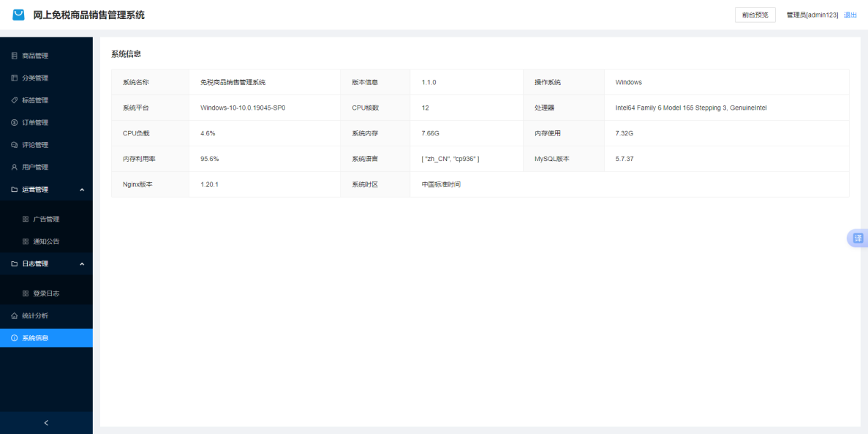Click the 内存使用 value 7.32G
The width and height of the screenshot is (868, 434).
pyautogui.click(x=624, y=133)
